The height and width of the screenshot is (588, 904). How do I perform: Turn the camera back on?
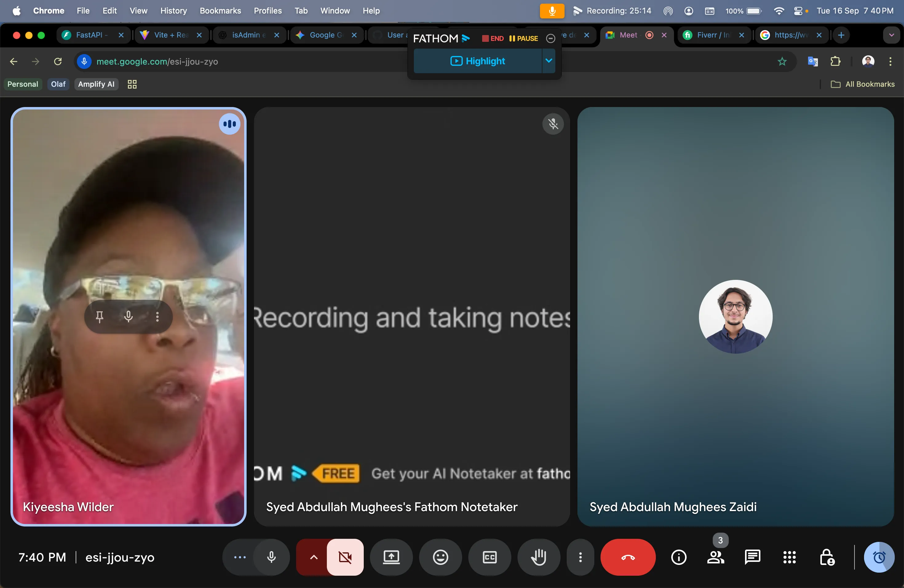(x=345, y=557)
